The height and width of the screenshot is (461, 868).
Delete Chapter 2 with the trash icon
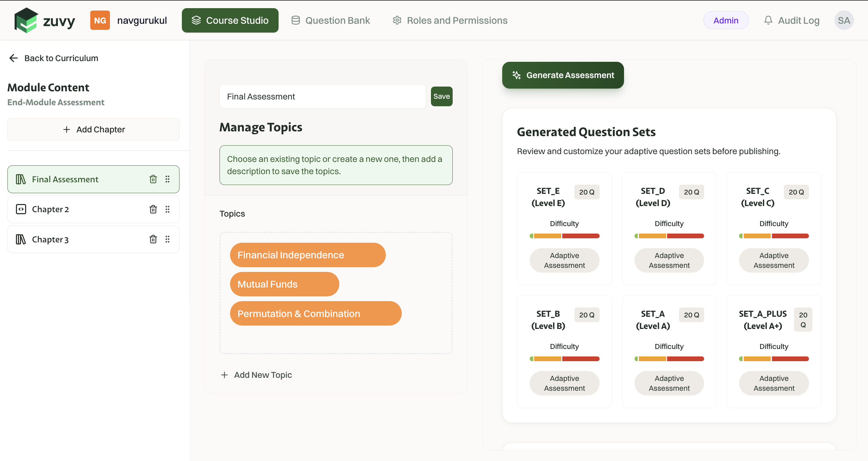pyautogui.click(x=153, y=209)
